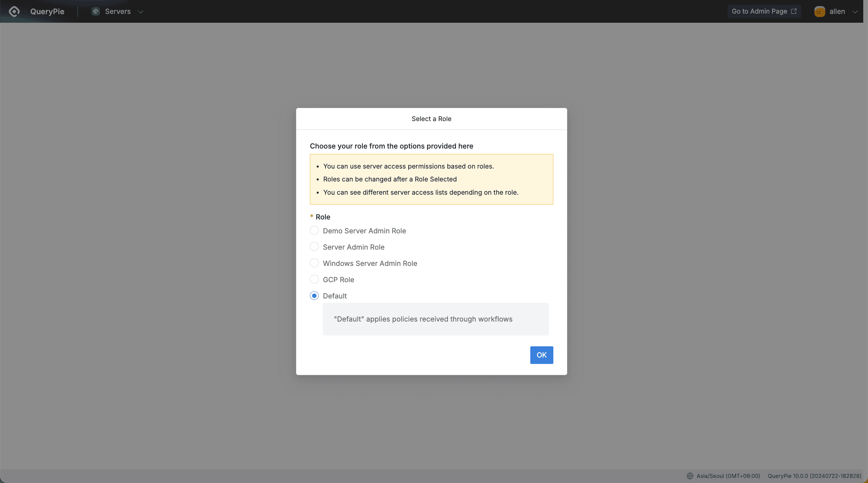Click allen's avatar icon in the top right

click(x=820, y=11)
